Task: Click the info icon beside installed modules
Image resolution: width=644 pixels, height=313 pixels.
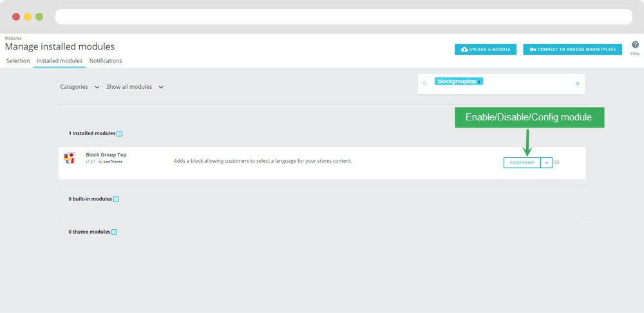Action: coord(119,134)
